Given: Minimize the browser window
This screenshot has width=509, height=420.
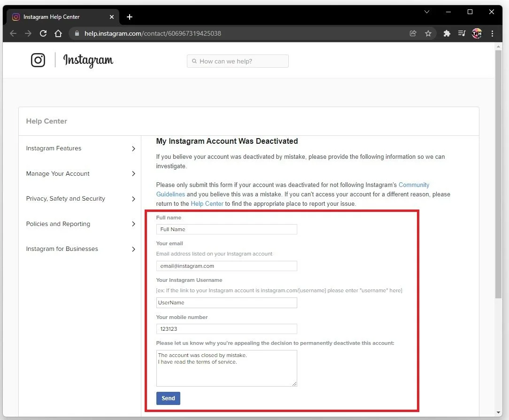Looking at the screenshot, I should 448,12.
